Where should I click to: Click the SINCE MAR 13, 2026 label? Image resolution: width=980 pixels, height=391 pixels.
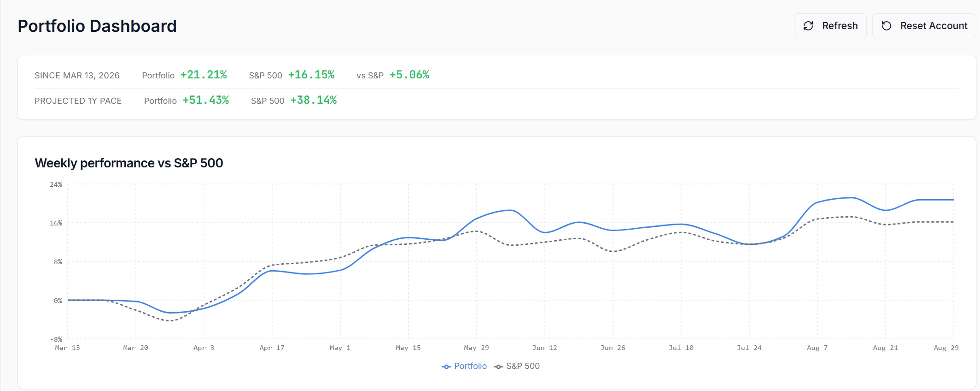[x=77, y=76]
